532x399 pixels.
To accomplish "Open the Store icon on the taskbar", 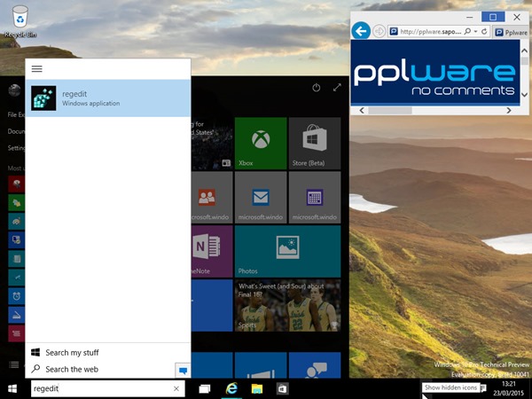I will coord(282,389).
